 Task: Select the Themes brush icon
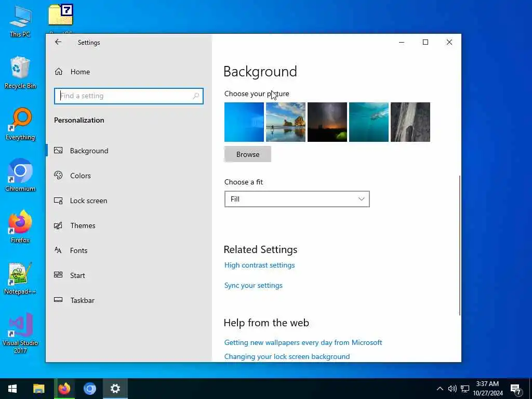click(x=58, y=225)
